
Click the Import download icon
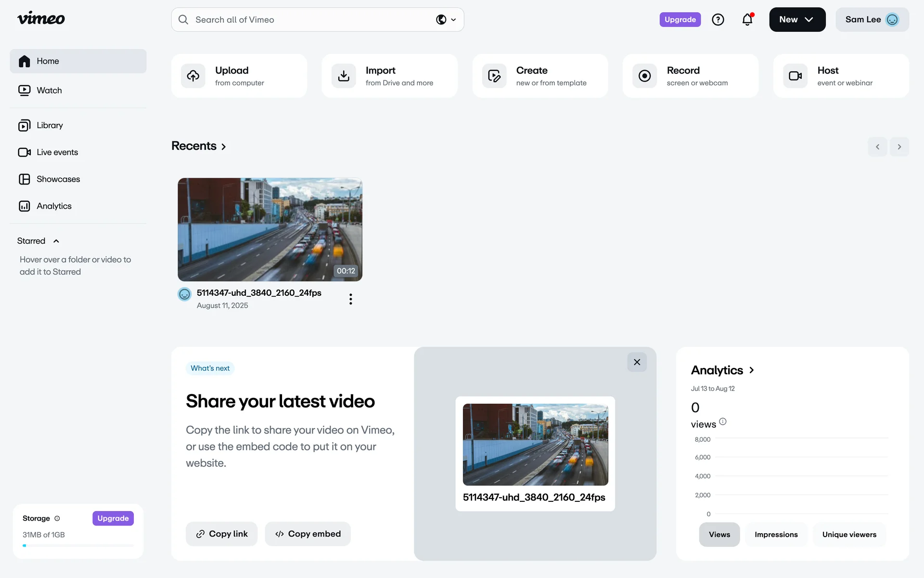click(x=344, y=76)
